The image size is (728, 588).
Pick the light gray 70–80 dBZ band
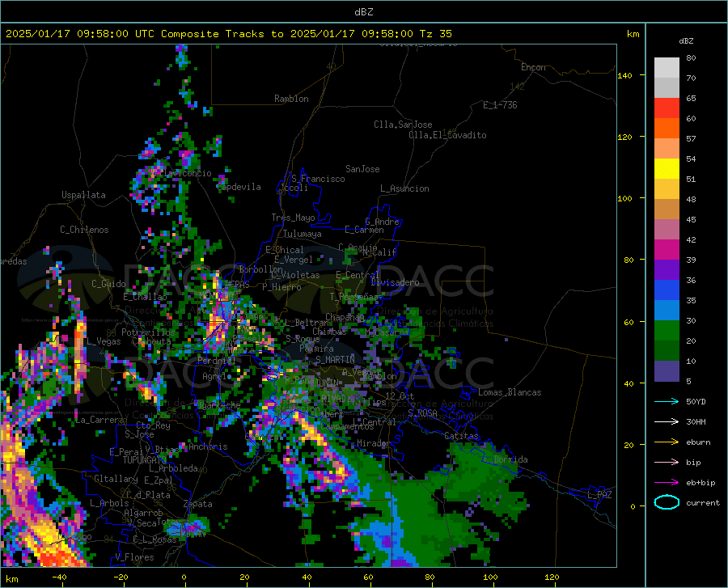coord(667,68)
